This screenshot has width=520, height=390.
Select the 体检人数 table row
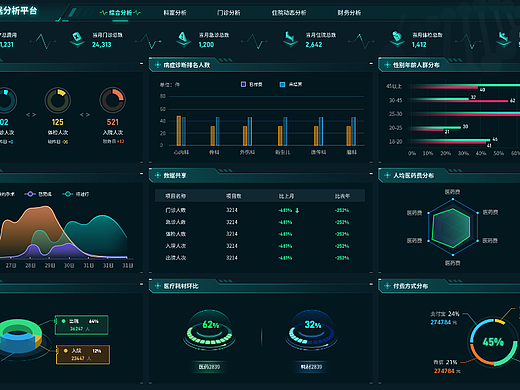tap(260, 234)
